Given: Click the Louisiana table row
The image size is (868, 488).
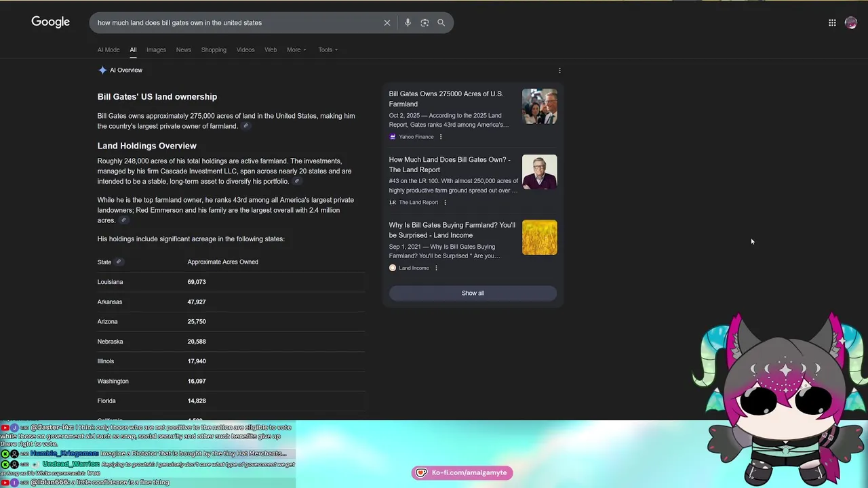Looking at the screenshot, I should pos(231,282).
